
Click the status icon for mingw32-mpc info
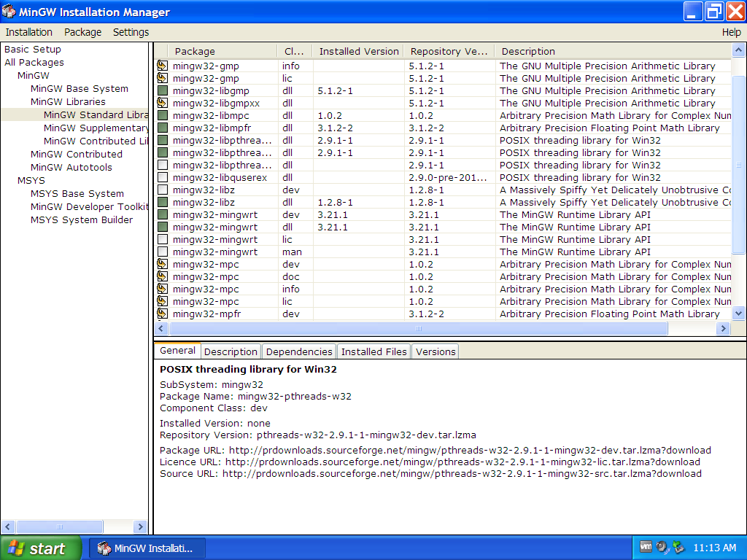[x=163, y=289]
